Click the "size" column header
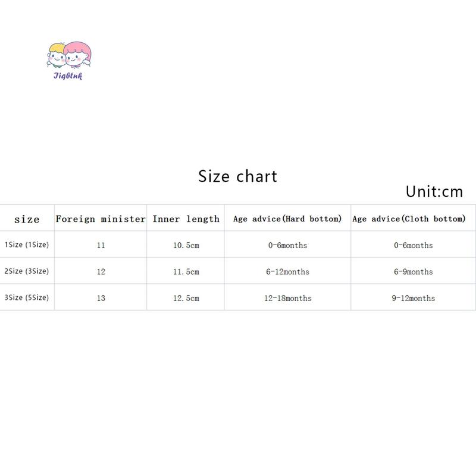The width and height of the screenshot is (476, 476). [27, 220]
